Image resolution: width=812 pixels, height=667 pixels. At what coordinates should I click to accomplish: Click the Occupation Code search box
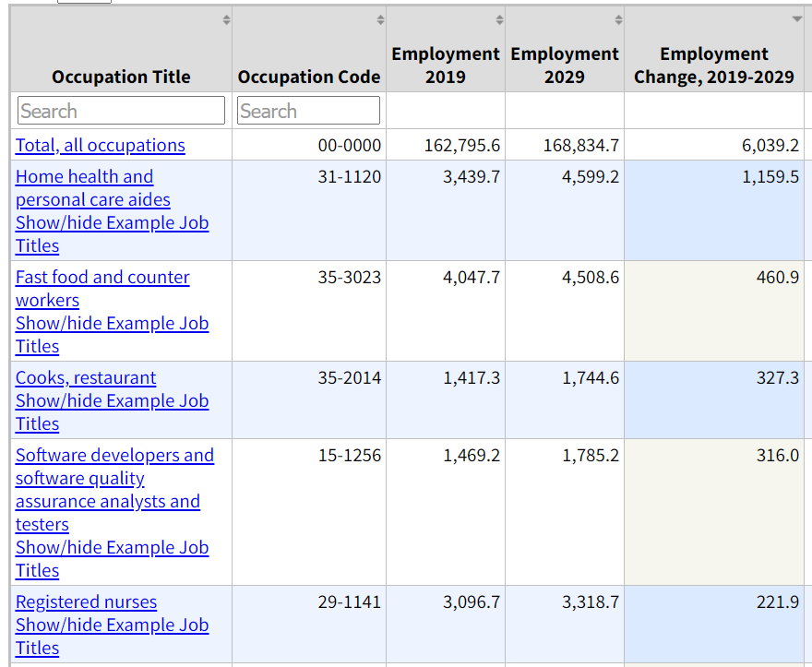pos(308,110)
